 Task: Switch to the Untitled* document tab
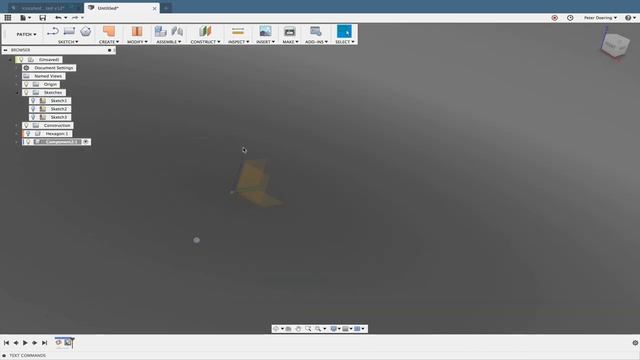click(122, 8)
